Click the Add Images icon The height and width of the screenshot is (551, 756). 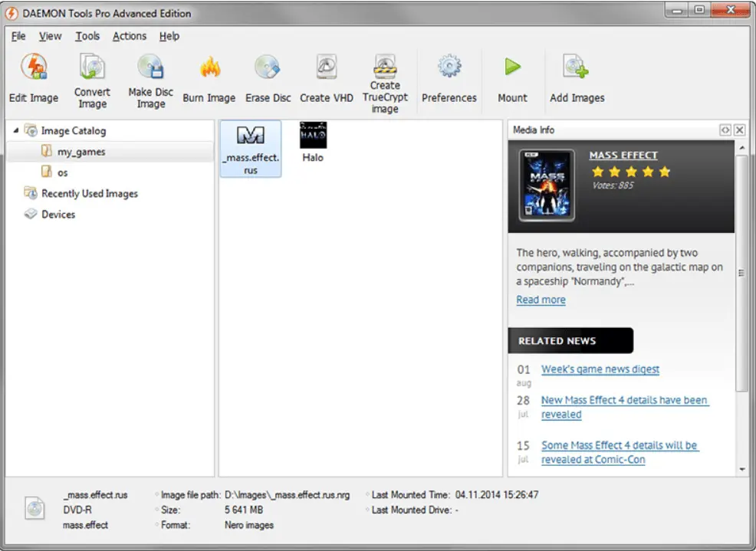click(577, 67)
